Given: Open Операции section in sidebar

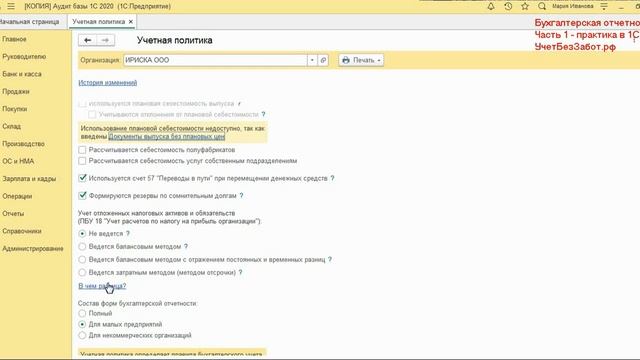Looking at the screenshot, I should [x=17, y=196].
